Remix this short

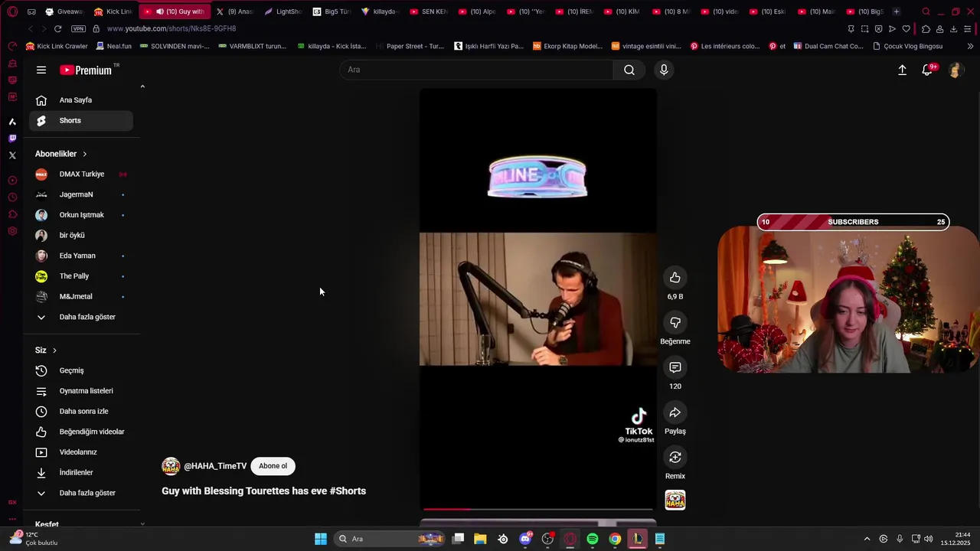click(x=675, y=458)
